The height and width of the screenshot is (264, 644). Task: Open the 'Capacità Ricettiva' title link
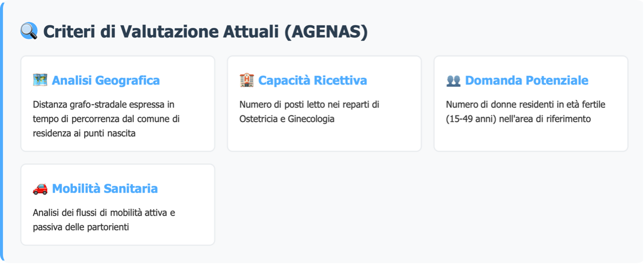(313, 80)
